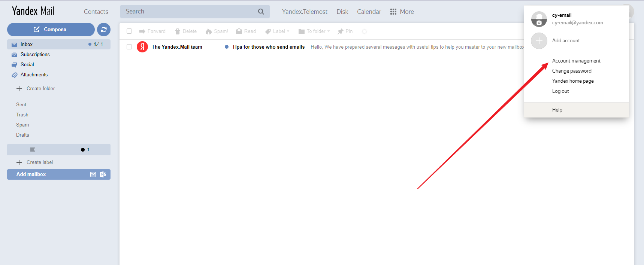Open Contacts page
Screen dimensions: 644x265
click(x=96, y=12)
